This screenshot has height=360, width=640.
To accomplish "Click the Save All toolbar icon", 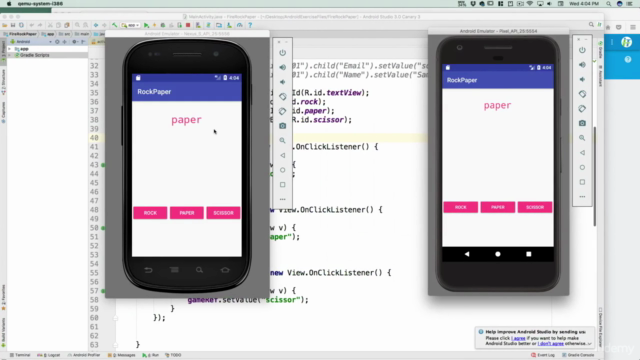I will [13, 25].
